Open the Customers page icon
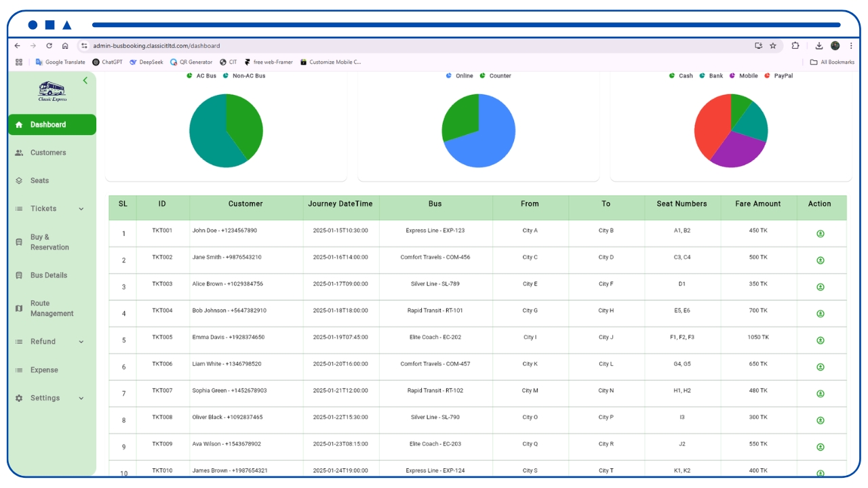 (19, 153)
